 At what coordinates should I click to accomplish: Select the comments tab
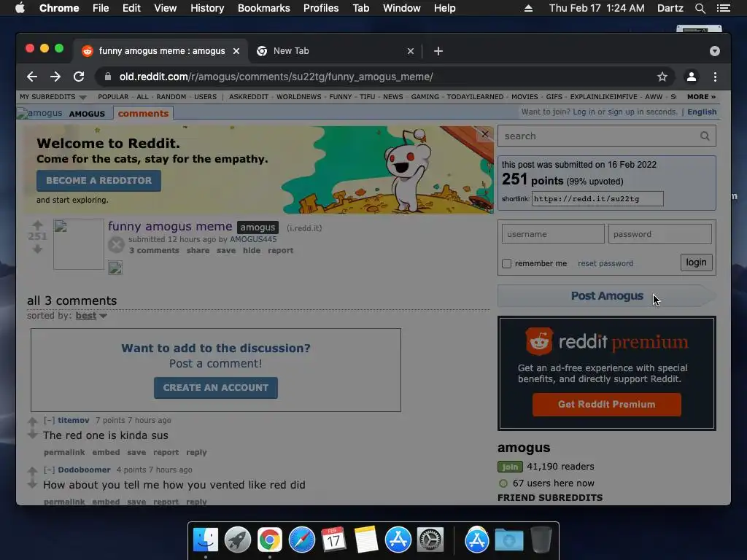click(143, 113)
